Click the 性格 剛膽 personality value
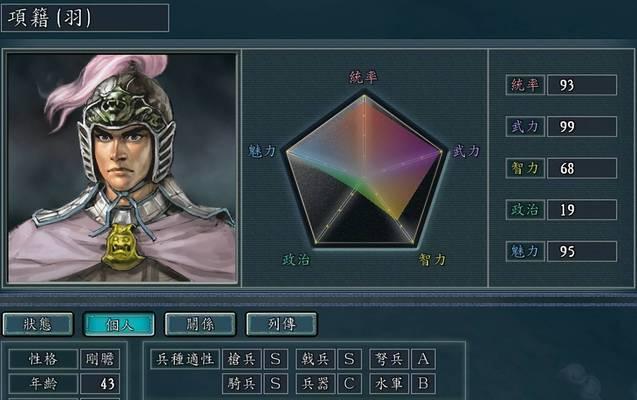The width and height of the screenshot is (637, 400). [x=100, y=359]
